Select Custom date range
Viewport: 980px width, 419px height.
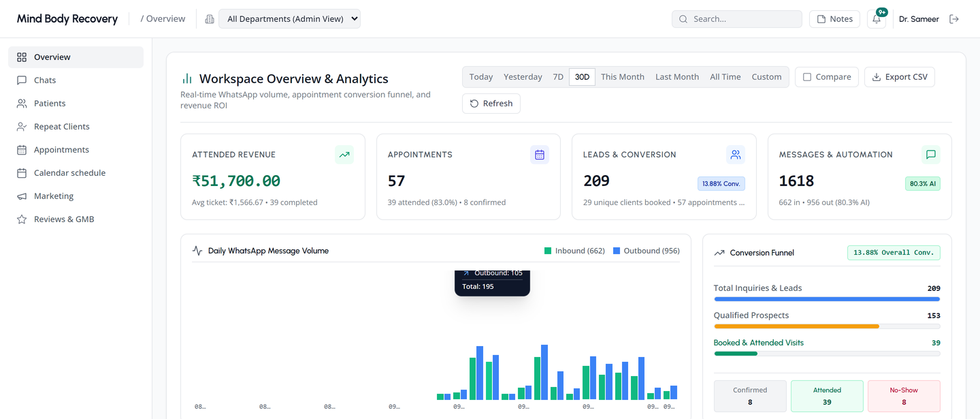[766, 77]
